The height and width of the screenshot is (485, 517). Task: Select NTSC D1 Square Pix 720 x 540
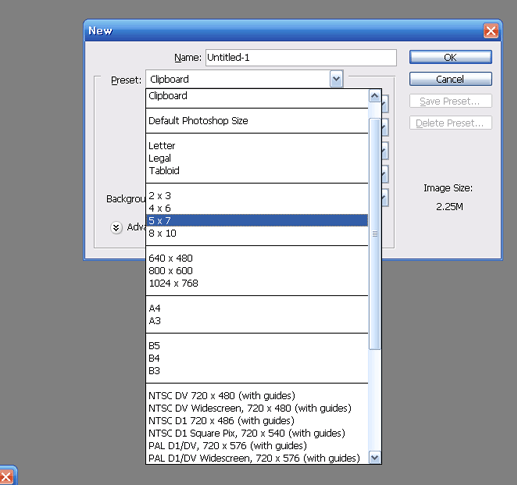257,433
